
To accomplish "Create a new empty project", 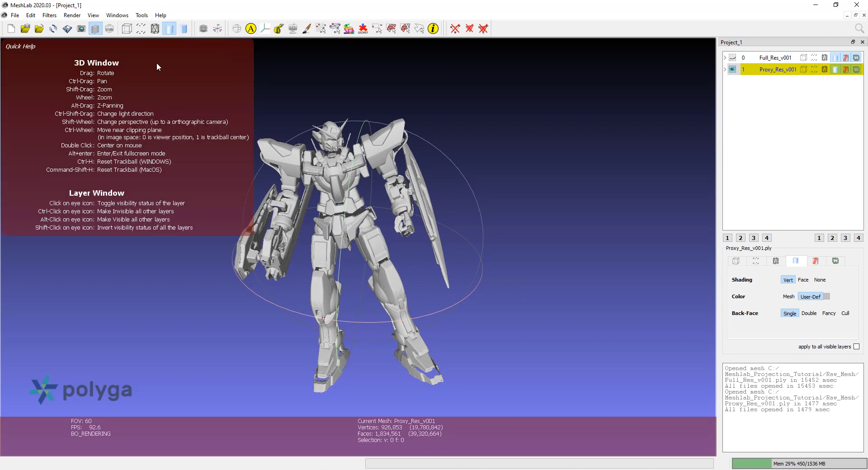I will pos(11,29).
